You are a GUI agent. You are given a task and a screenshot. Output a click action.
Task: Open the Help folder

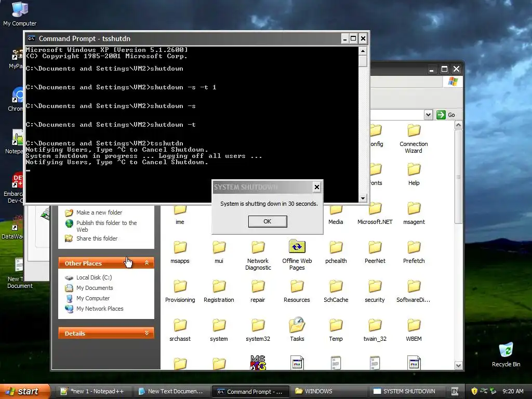pos(414,174)
